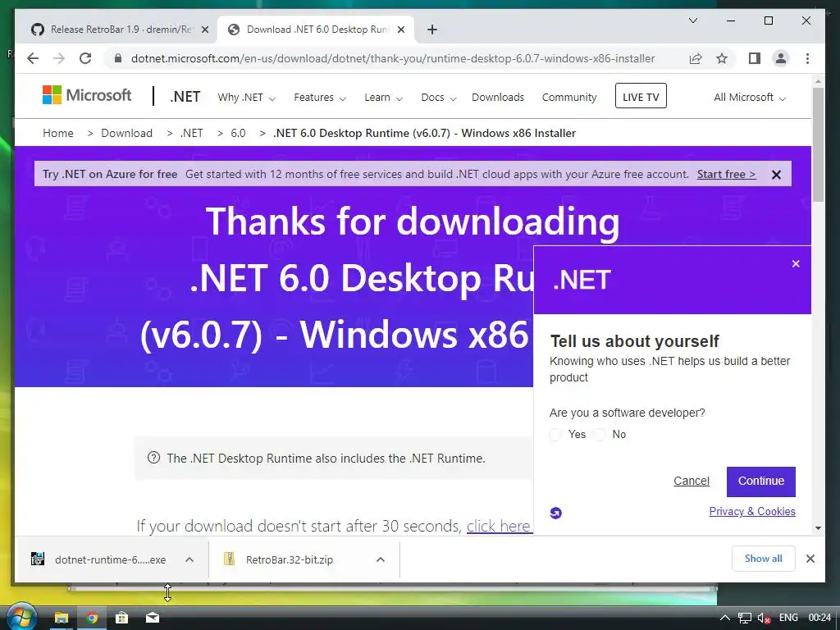Screen dimensions: 840x630
Task: Open the Downloads nav item
Action: pos(498,98)
